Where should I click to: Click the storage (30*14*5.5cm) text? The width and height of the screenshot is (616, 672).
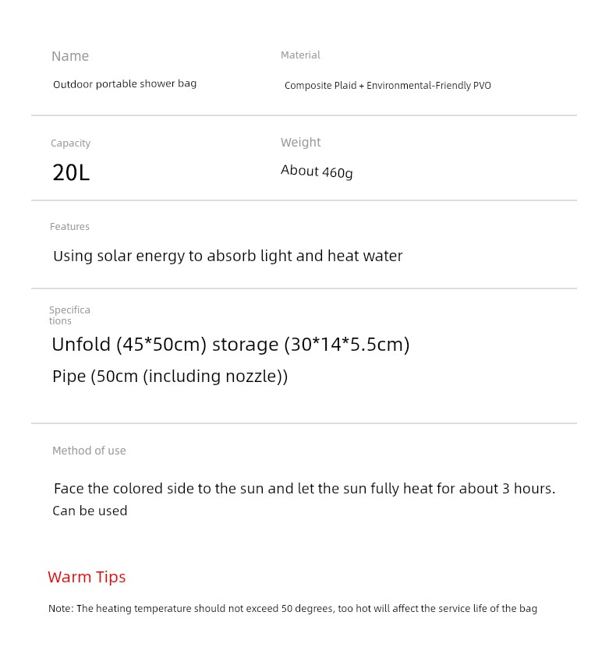311,345
